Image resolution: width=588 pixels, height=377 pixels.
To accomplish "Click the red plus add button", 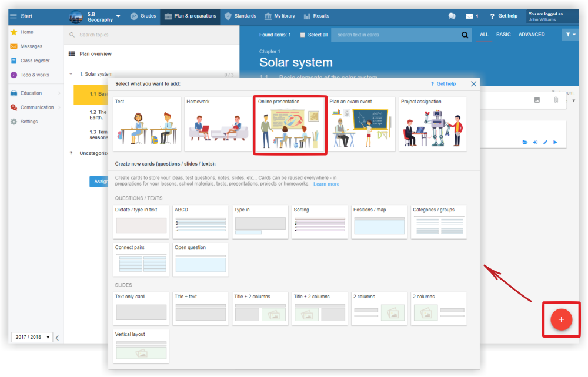I will pyautogui.click(x=562, y=319).
